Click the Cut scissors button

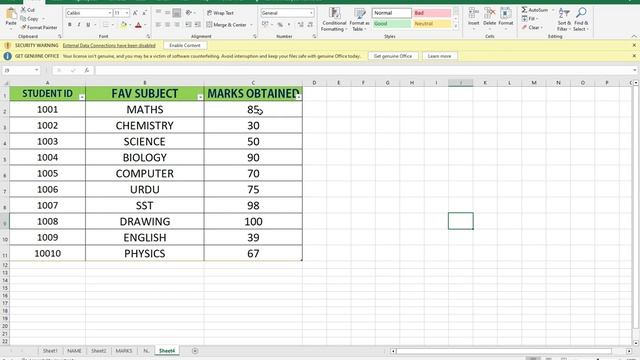tap(28, 10)
